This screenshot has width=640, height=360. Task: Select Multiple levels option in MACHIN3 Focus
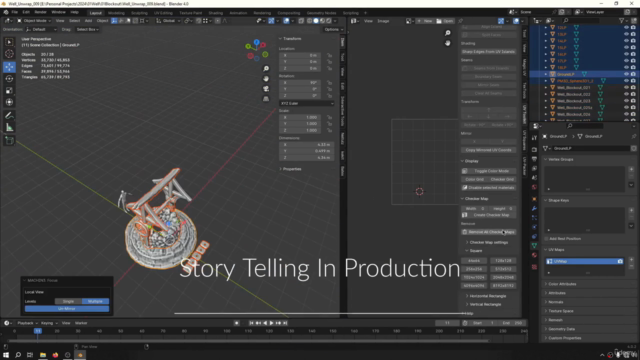(x=95, y=301)
